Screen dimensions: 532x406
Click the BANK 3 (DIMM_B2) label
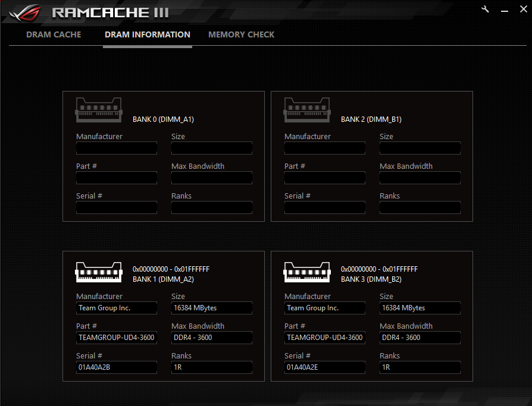371,279
